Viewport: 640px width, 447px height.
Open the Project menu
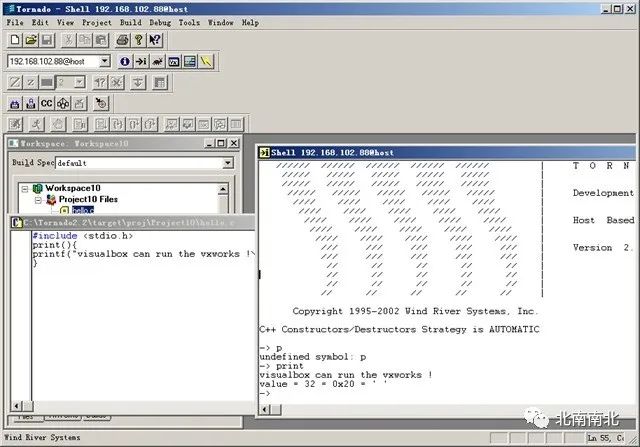pos(97,22)
